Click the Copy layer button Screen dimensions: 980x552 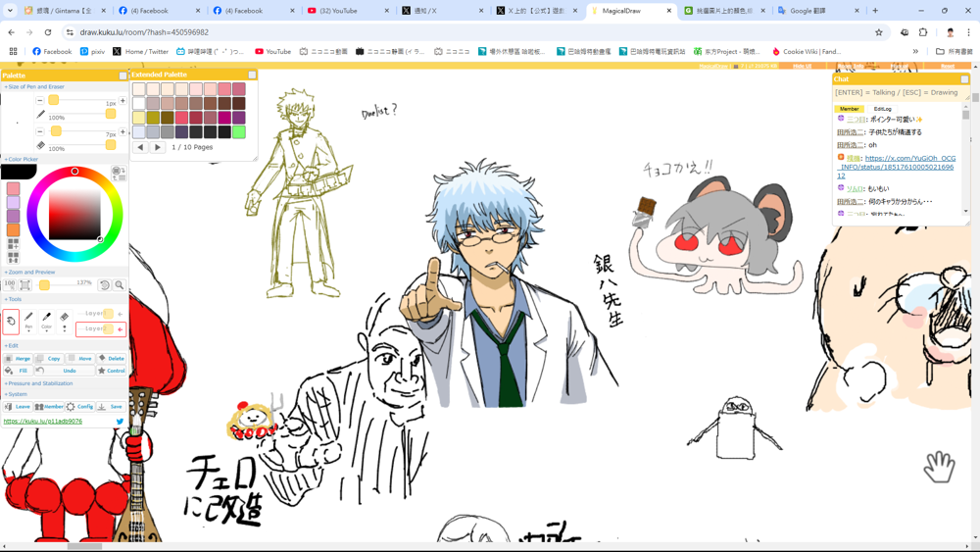click(x=49, y=358)
